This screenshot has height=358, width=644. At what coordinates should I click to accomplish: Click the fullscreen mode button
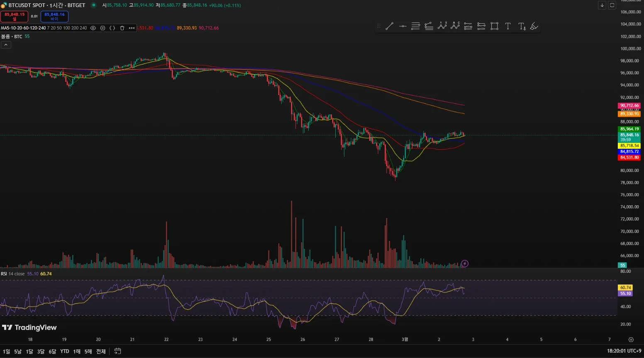click(612, 5)
